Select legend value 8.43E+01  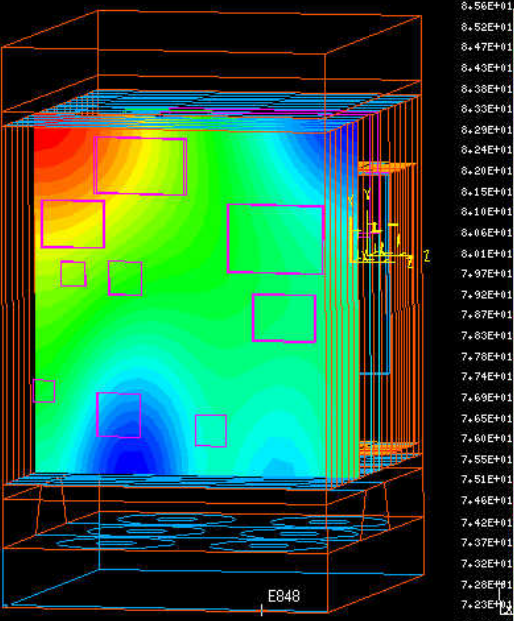point(487,68)
